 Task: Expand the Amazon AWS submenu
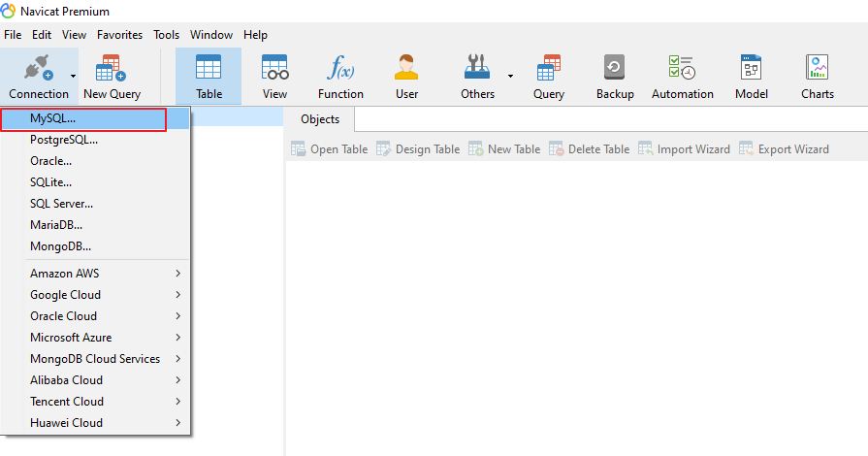tap(95, 274)
